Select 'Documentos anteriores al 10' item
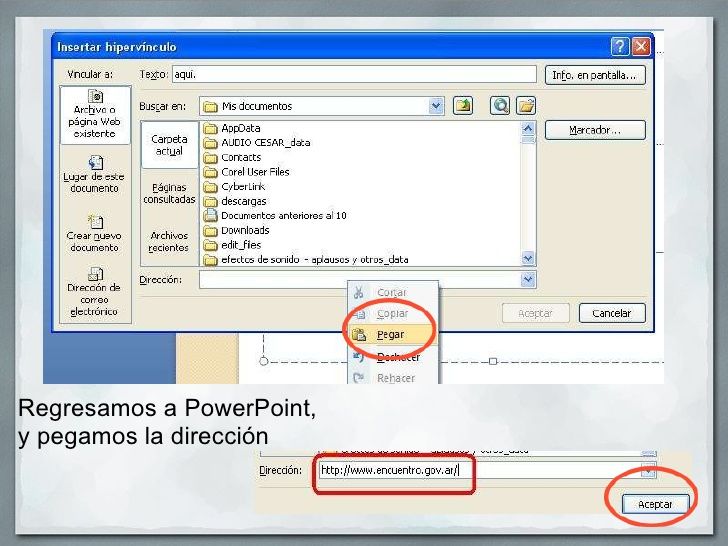Screen dimensions: 728x546 point(275,215)
